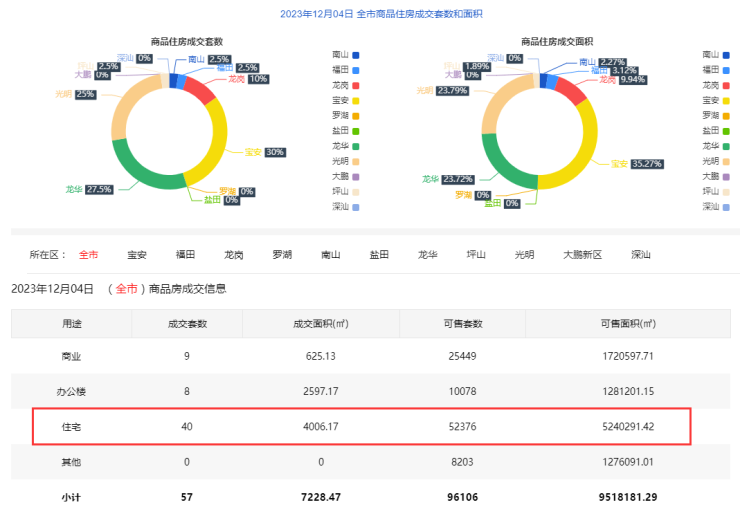Open the 福田 district tab
Screen dimensions: 740x516
185,255
